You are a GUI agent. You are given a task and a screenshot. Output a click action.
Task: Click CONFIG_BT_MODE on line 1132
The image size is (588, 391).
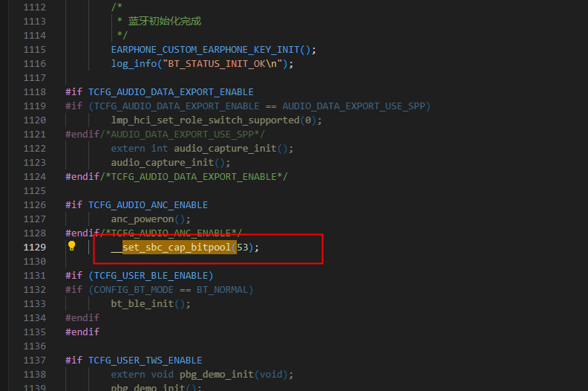[x=134, y=290]
